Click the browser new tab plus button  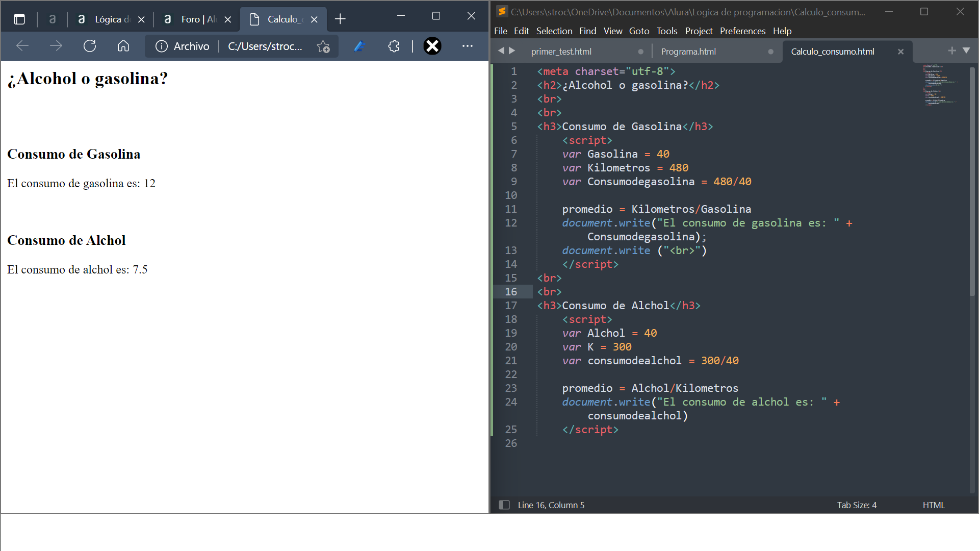(341, 18)
